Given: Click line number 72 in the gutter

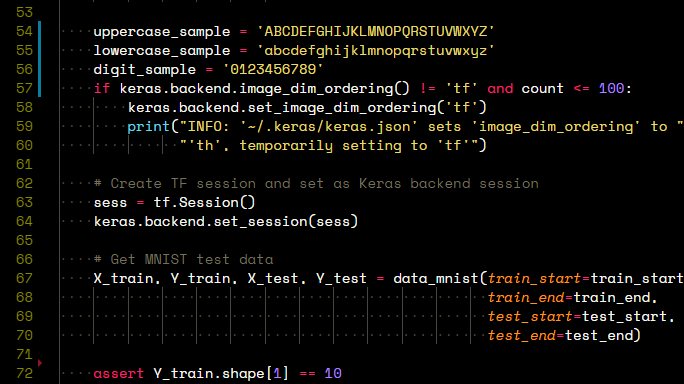Looking at the screenshot, I should pyautogui.click(x=24, y=374).
